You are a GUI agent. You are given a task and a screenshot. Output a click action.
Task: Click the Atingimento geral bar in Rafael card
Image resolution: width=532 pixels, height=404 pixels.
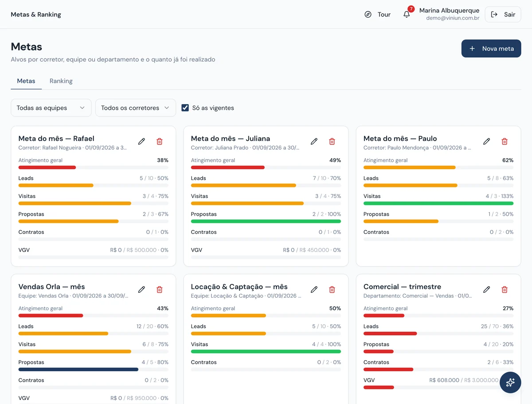click(x=93, y=167)
